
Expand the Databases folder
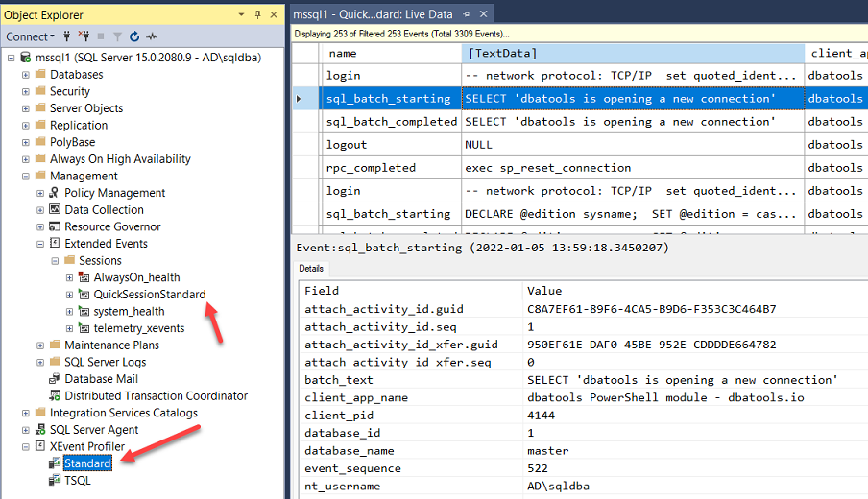[x=26, y=75]
